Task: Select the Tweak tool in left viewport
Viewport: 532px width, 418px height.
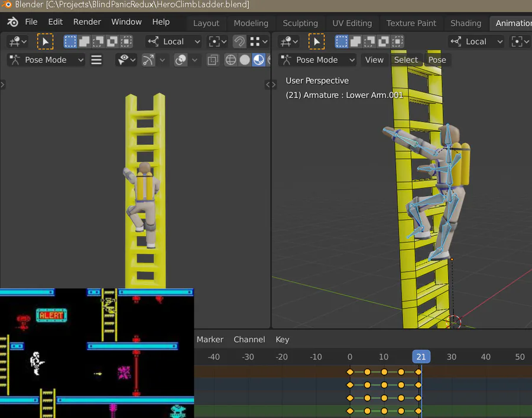Action: (45, 41)
